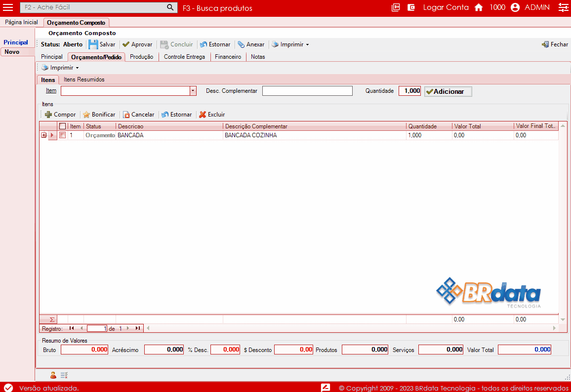
Task: Click the Desc. Complementar input field
Action: 307,91
